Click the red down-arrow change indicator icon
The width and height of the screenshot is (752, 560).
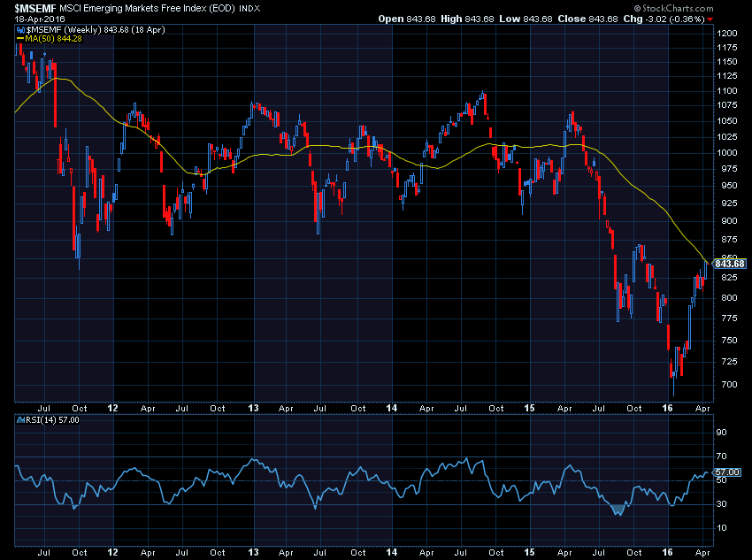[x=710, y=19]
